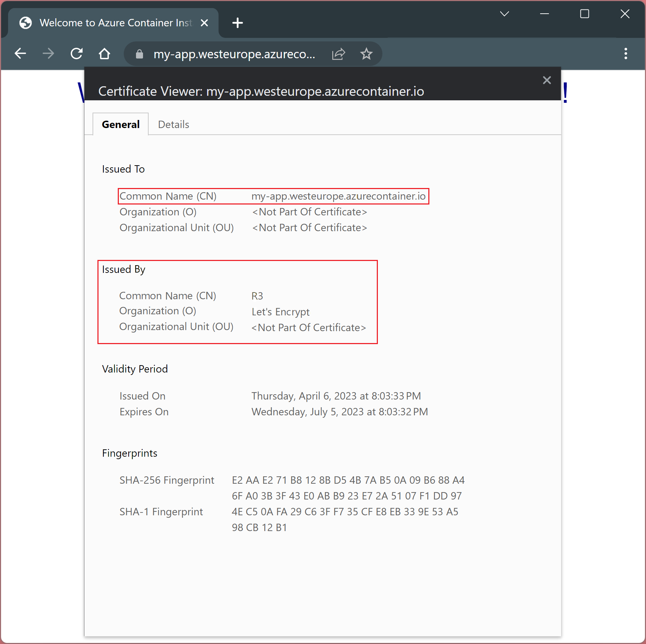Open the tab search dropdown chevron
Screen dimensions: 646x644
coord(504,14)
